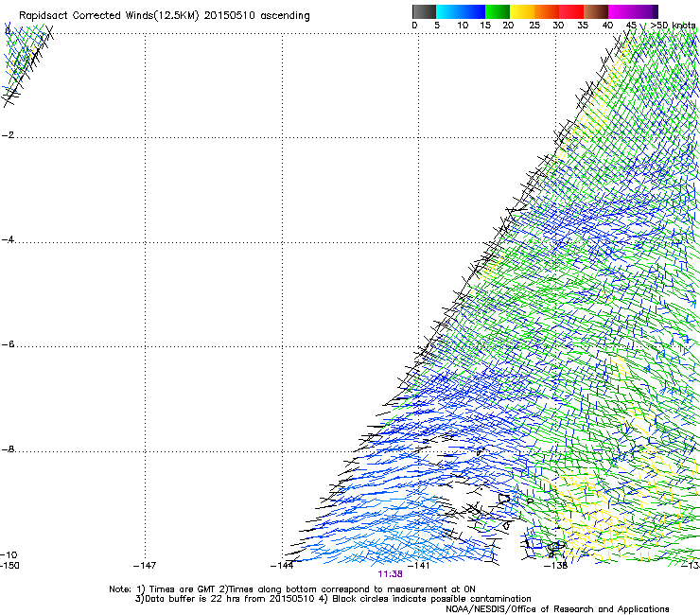Click the yellow 20-25 knots legend swatch

[522, 11]
